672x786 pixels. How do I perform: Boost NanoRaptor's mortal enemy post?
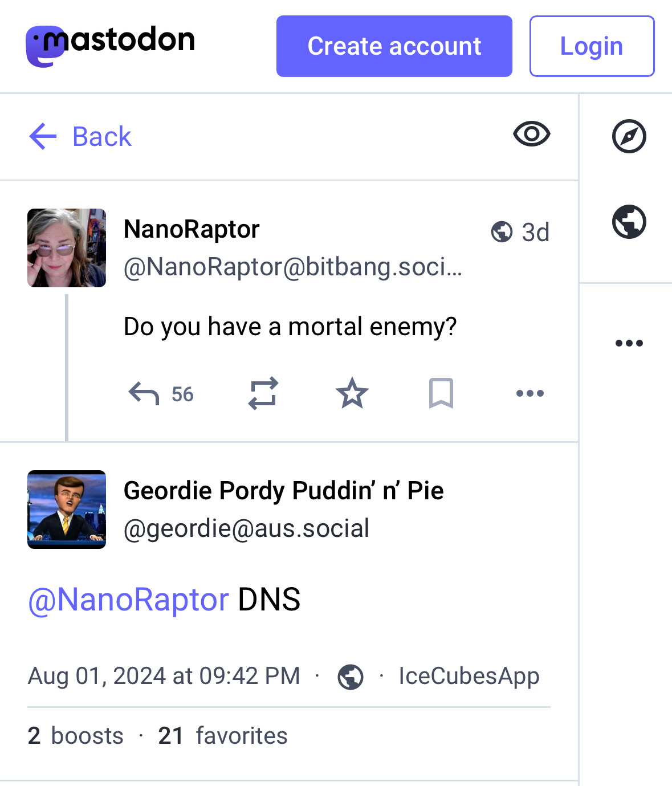click(x=263, y=393)
